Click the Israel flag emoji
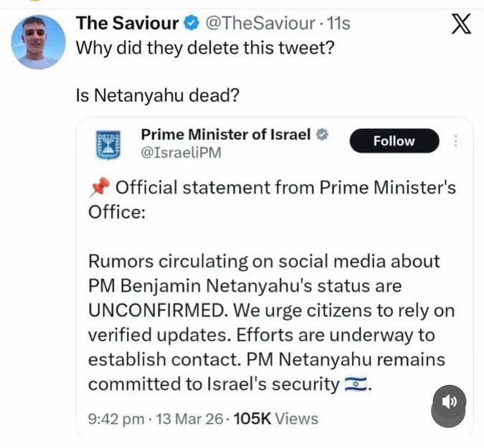This screenshot has height=448, width=484. (x=355, y=384)
